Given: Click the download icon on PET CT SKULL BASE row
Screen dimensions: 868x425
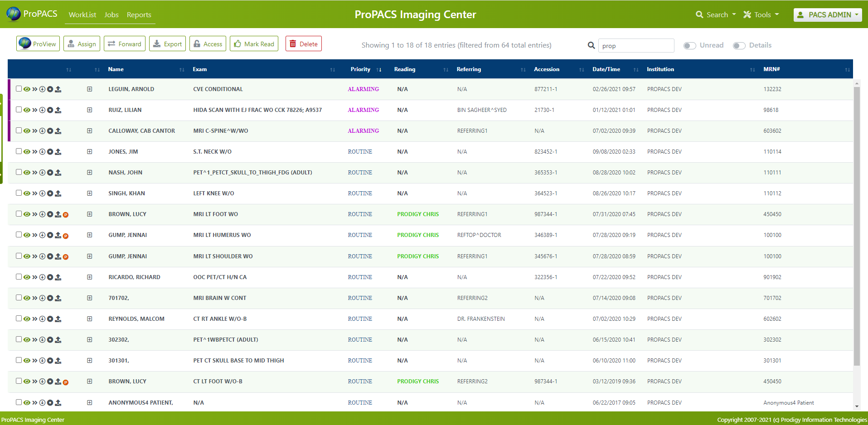Looking at the screenshot, I should [x=42, y=361].
